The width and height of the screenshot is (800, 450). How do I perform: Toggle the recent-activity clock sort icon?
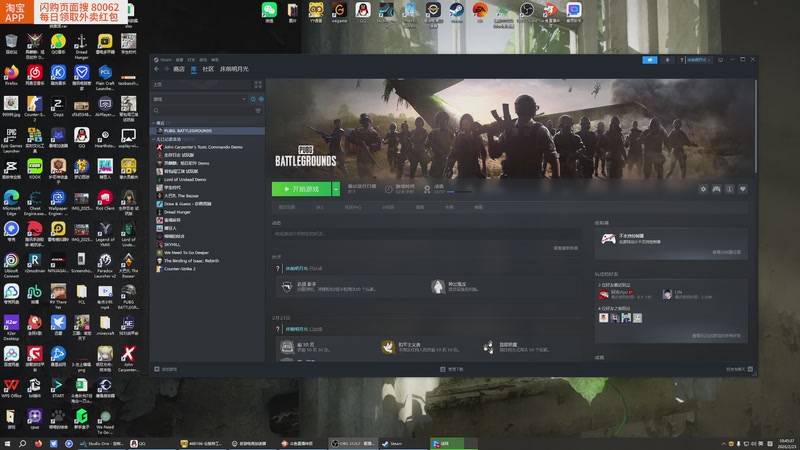click(253, 99)
